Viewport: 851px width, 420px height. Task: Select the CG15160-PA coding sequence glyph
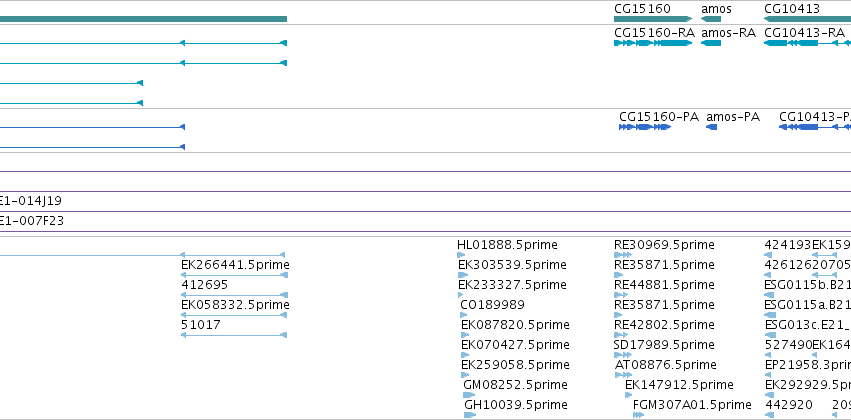645,127
